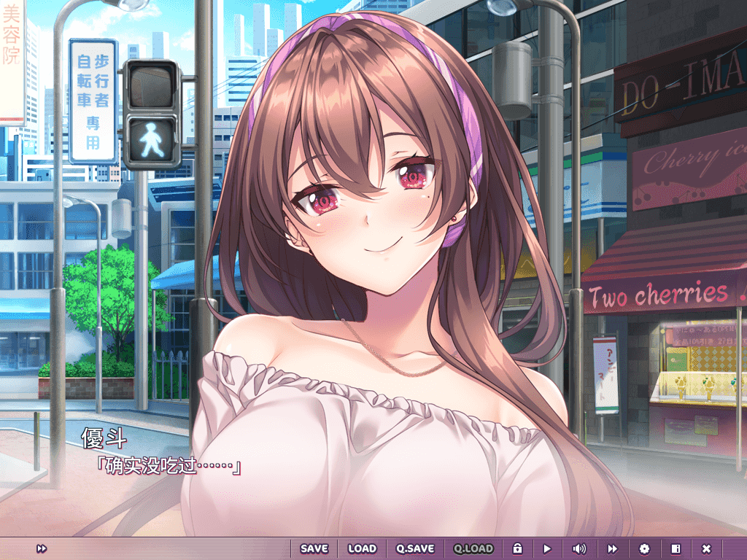Start auto-play with the play triangle icon
This screenshot has width=747, height=560.
click(x=547, y=548)
